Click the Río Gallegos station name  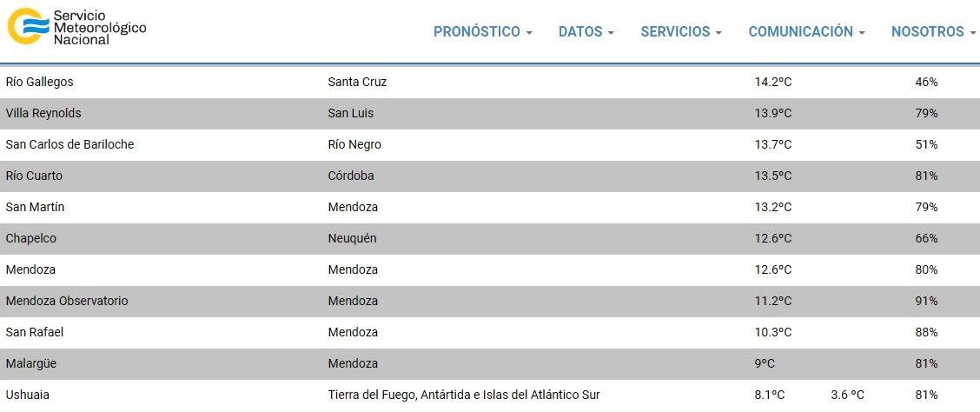(x=39, y=82)
